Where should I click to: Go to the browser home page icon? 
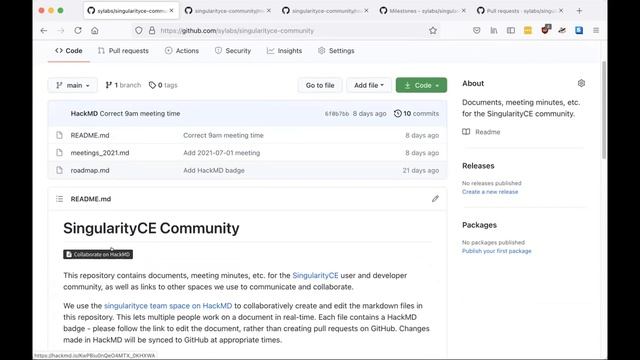[95, 31]
